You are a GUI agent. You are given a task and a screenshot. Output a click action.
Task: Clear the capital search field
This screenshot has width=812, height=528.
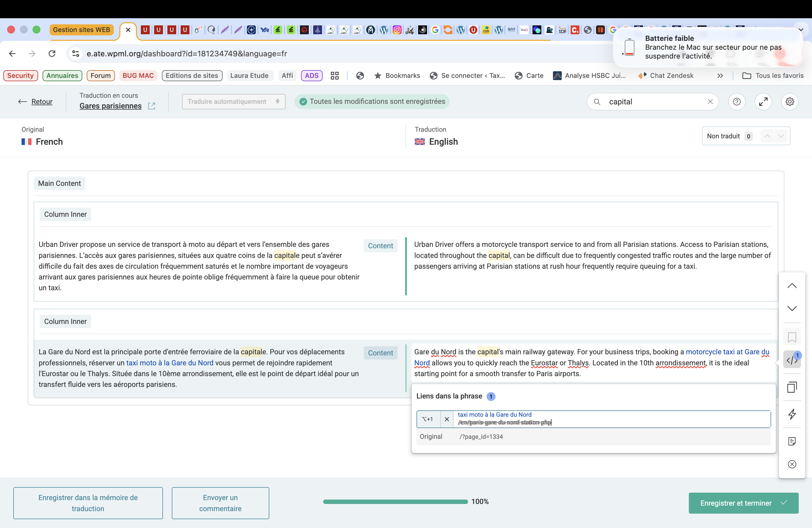(x=710, y=102)
